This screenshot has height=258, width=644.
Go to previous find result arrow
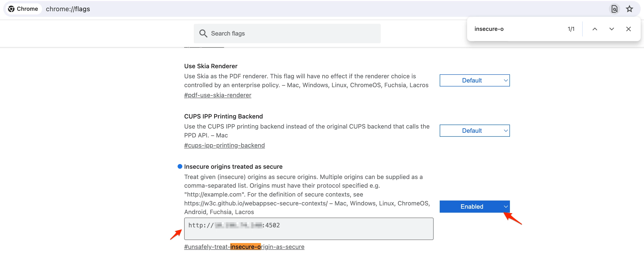coord(595,29)
